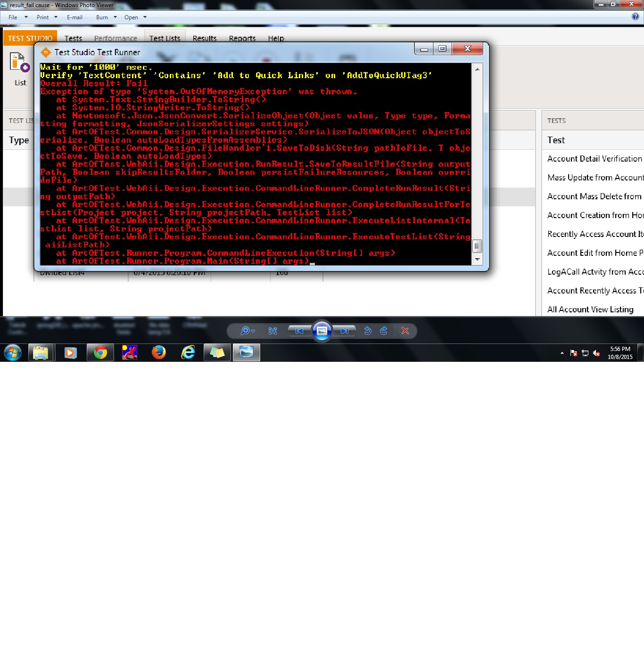Image resolution: width=644 pixels, height=652 pixels.
Task: Select test 'Account Detail Verification'
Action: coord(594,159)
